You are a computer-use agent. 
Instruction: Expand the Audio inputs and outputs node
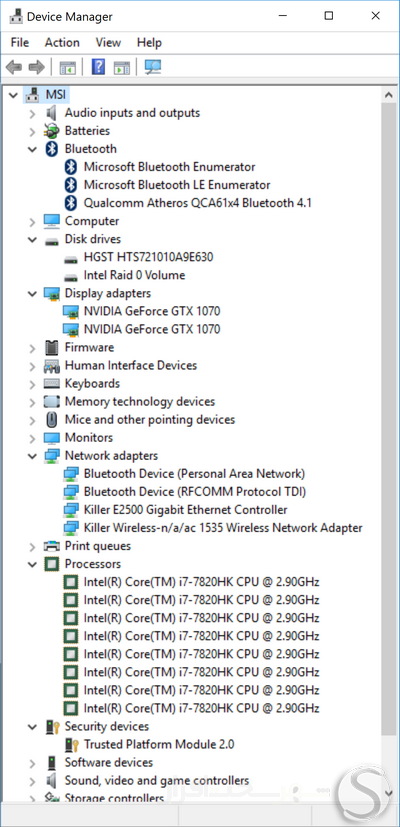[x=32, y=113]
